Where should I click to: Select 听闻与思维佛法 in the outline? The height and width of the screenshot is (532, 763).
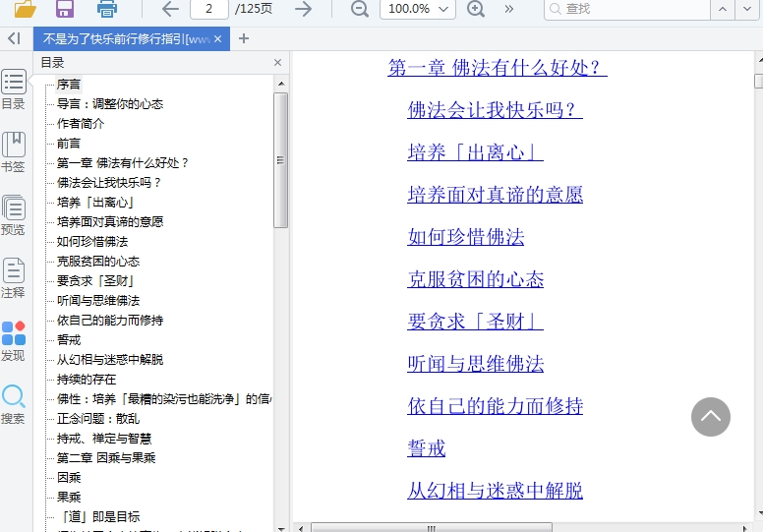(x=98, y=301)
